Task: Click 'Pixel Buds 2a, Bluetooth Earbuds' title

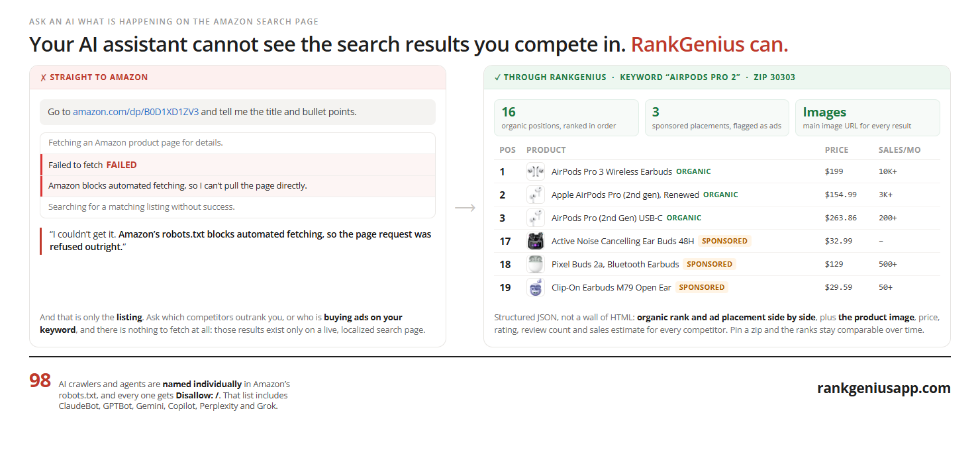Action: click(615, 264)
